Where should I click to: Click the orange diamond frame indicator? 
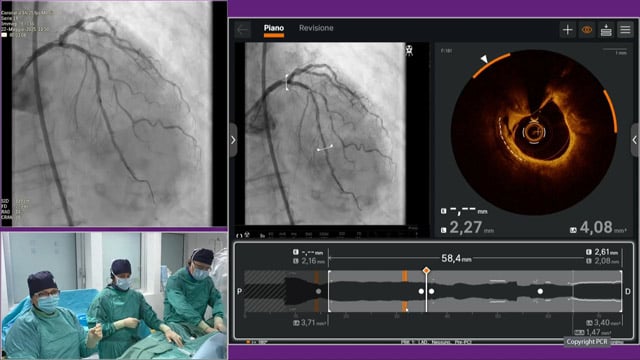coord(426,270)
